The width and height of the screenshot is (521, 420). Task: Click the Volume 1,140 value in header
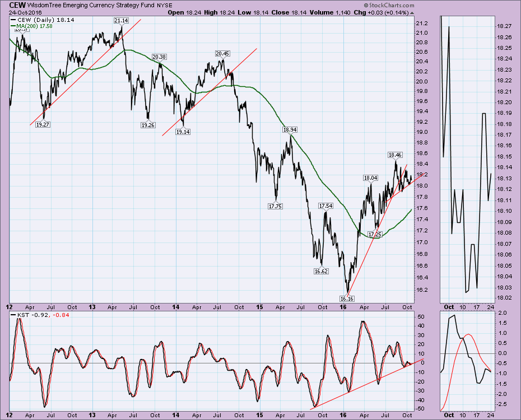tap(330, 13)
